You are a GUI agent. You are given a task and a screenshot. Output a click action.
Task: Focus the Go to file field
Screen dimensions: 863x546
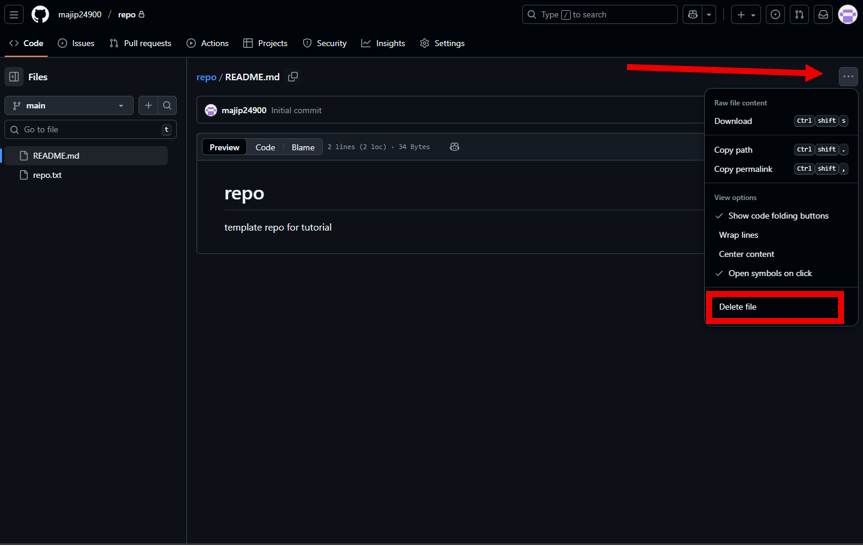(90, 130)
